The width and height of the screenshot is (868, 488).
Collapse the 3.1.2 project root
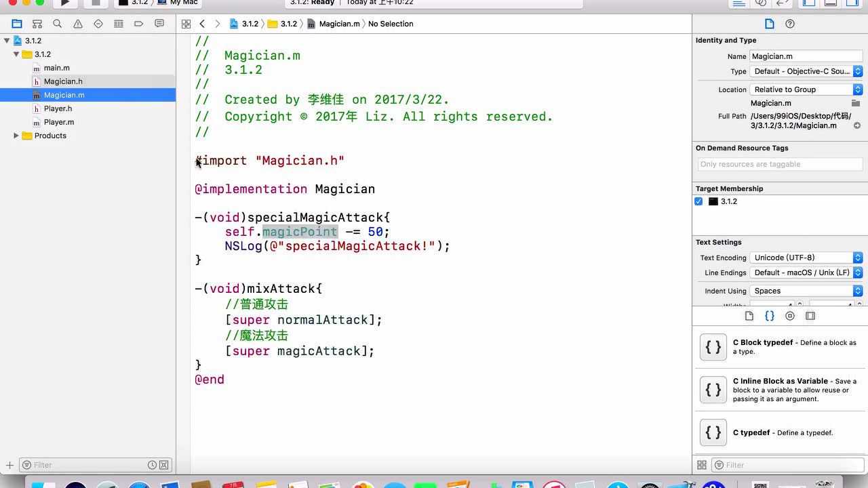click(x=7, y=41)
